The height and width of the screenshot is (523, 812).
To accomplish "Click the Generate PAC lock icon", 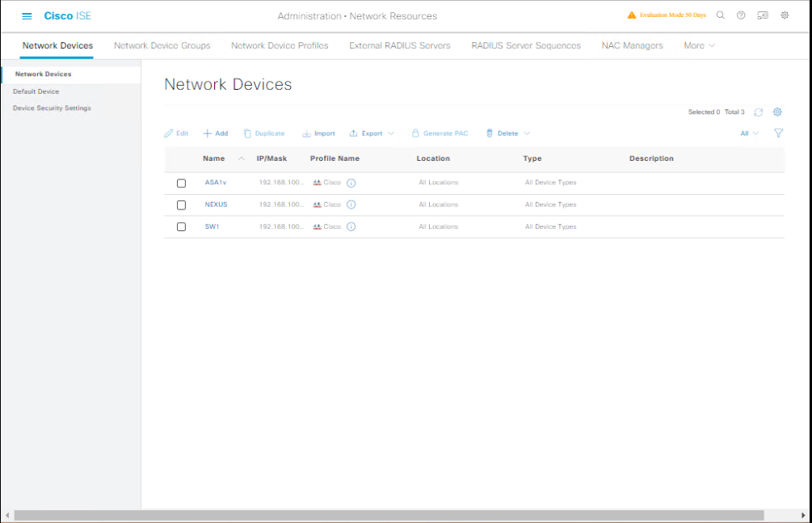I will [414, 133].
